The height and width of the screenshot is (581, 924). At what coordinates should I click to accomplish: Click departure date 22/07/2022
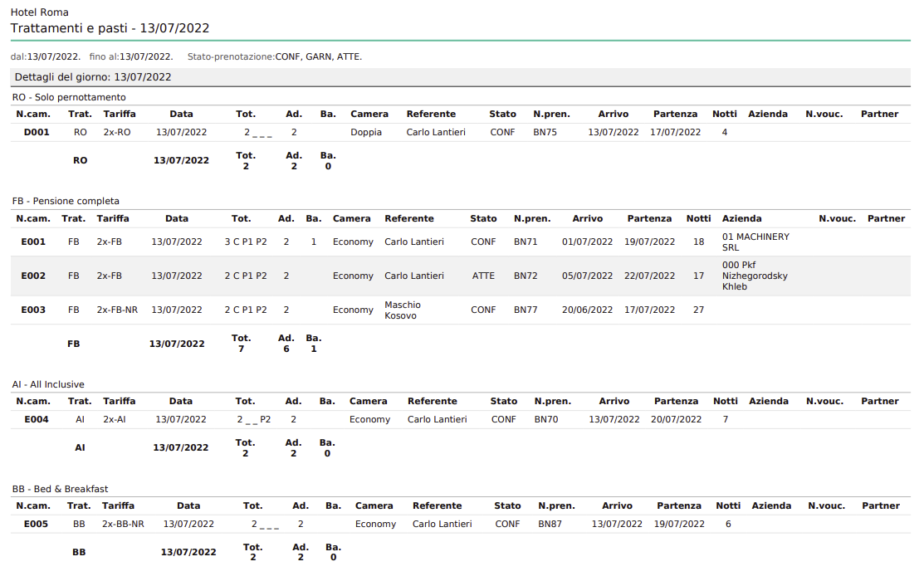coord(649,276)
